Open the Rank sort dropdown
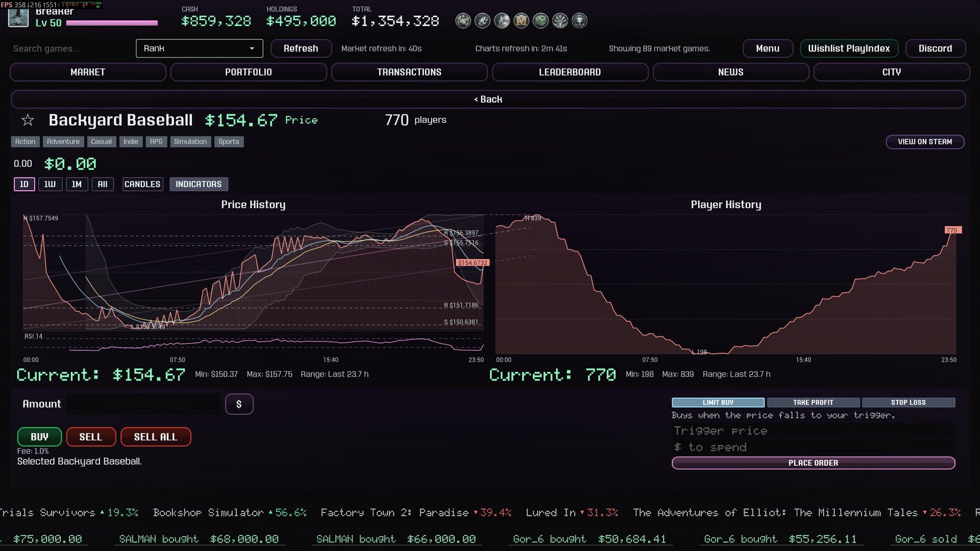980x551 pixels. point(200,48)
